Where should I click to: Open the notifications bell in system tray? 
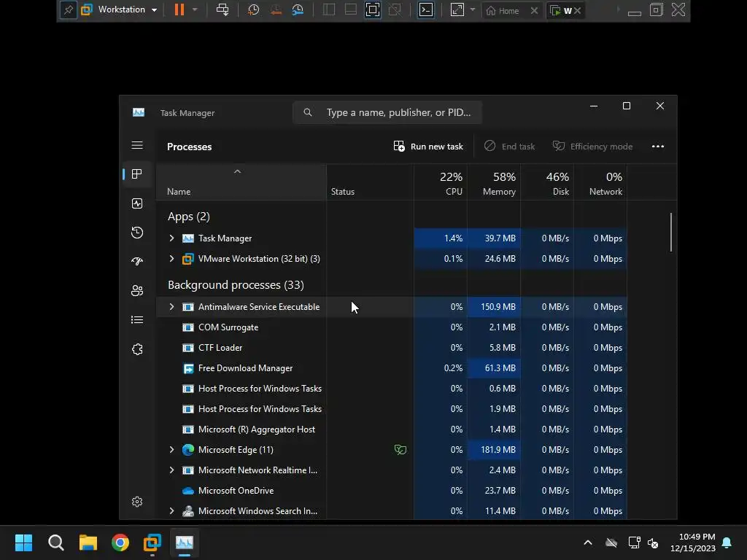[727, 542]
